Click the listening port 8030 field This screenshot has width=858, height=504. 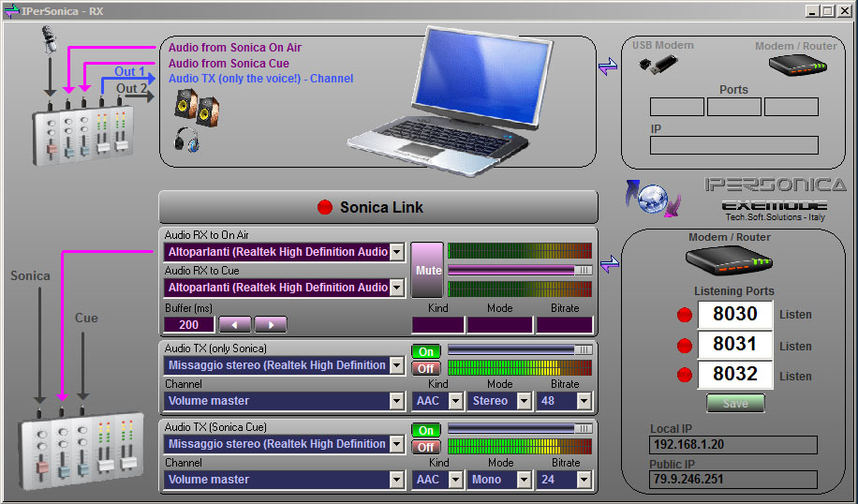(x=735, y=314)
